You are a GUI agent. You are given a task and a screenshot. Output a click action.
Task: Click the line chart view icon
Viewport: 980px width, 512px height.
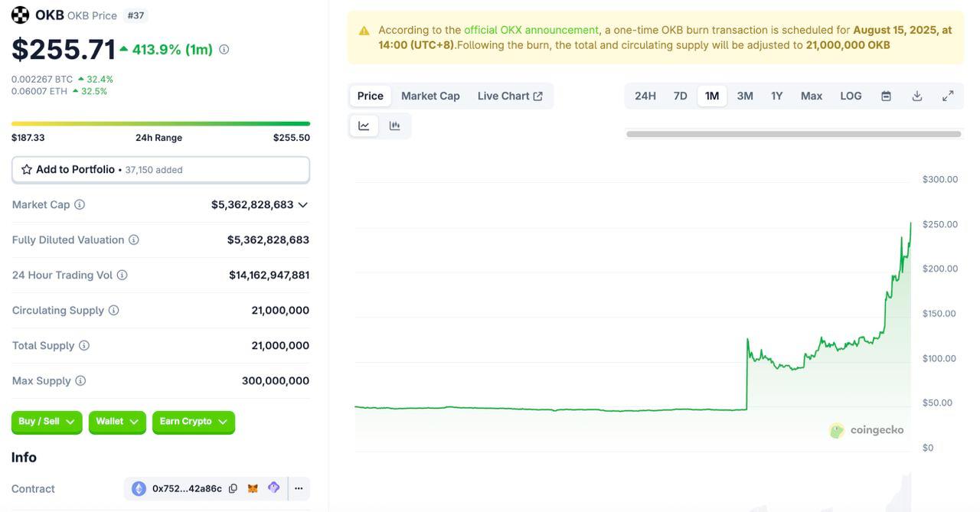point(364,126)
